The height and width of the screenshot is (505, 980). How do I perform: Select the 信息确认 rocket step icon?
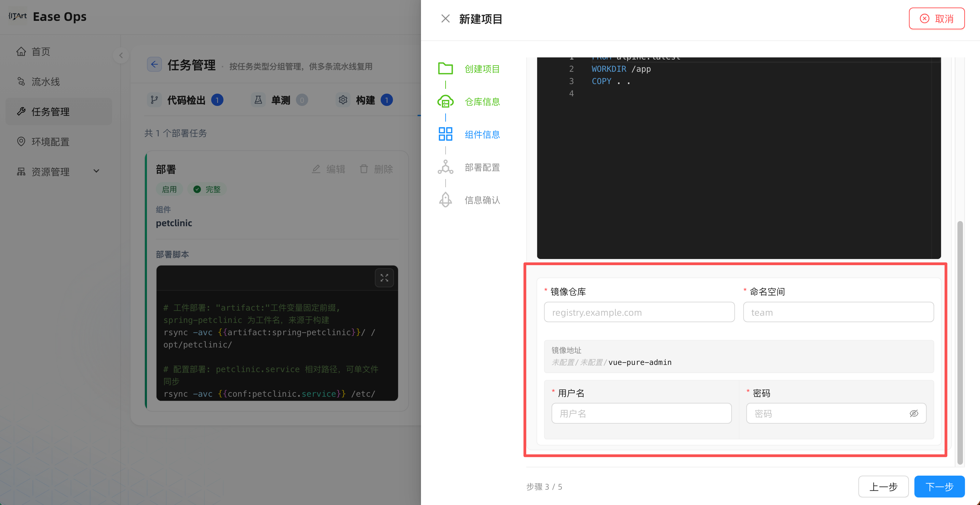coord(445,200)
